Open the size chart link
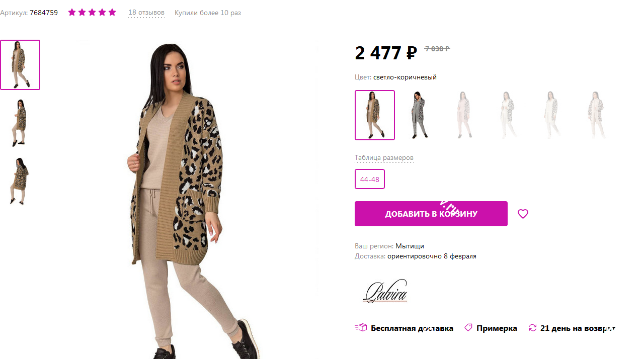Viewport: 644px width, 359px height. pyautogui.click(x=384, y=157)
